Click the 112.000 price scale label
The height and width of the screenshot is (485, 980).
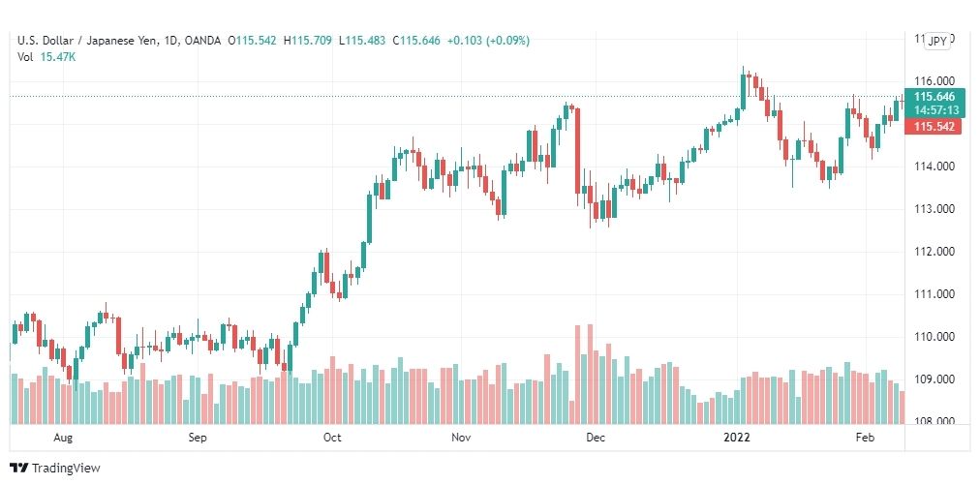[x=934, y=252]
